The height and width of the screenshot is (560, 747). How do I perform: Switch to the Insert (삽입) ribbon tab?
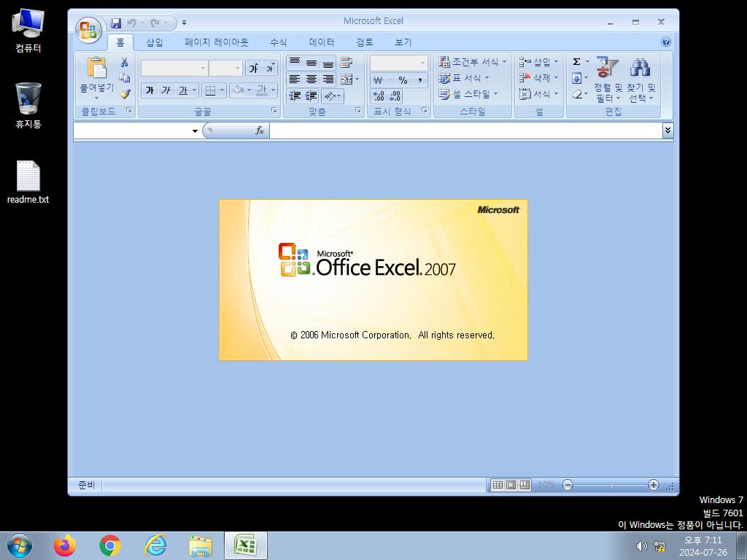tap(155, 42)
